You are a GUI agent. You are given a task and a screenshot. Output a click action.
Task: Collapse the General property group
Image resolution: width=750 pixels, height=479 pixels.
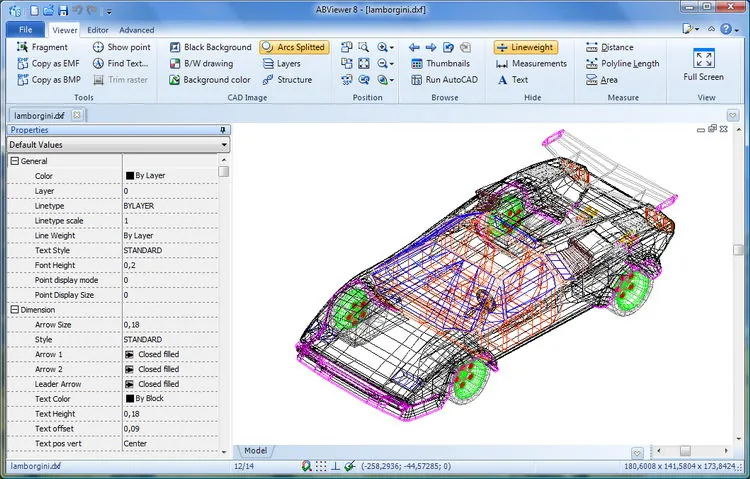click(x=15, y=161)
